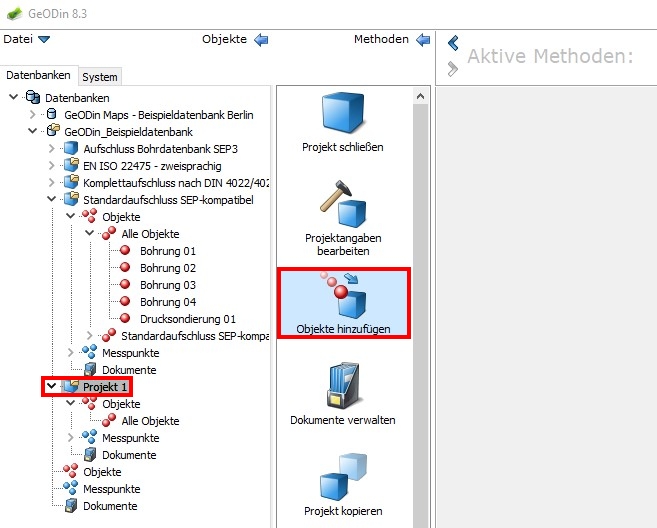Click the blue arrow beside Objekte
Image resolution: width=657 pixels, height=528 pixels.
tap(261, 40)
